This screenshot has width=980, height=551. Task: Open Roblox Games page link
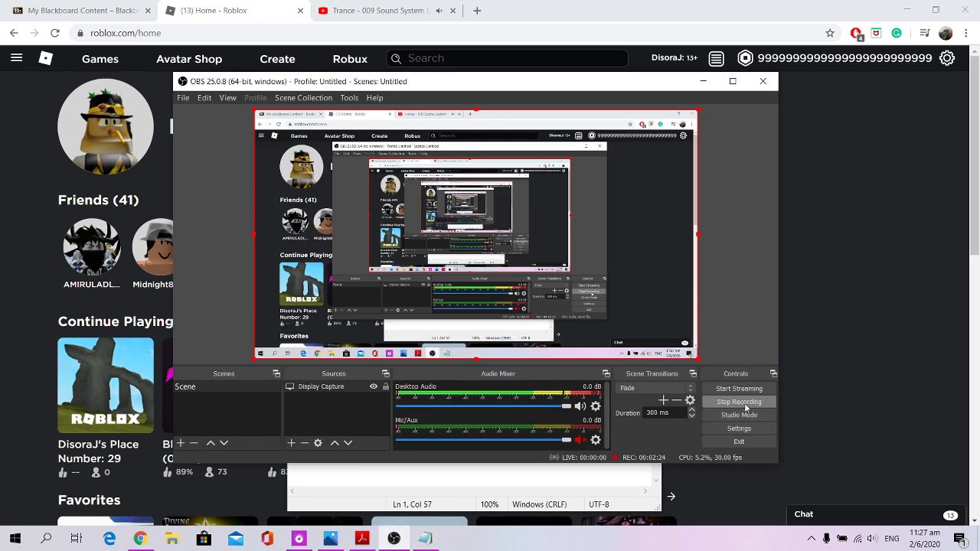coord(100,59)
